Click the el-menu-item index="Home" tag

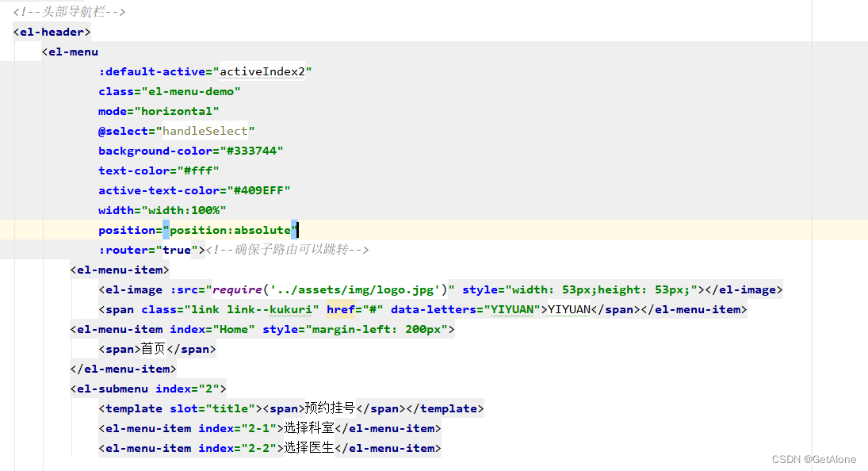(x=262, y=330)
